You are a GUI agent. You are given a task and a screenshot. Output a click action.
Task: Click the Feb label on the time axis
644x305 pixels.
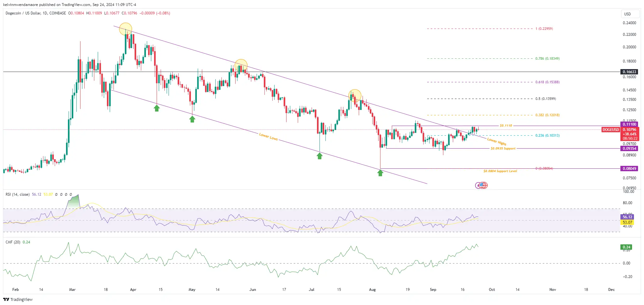coord(15,290)
